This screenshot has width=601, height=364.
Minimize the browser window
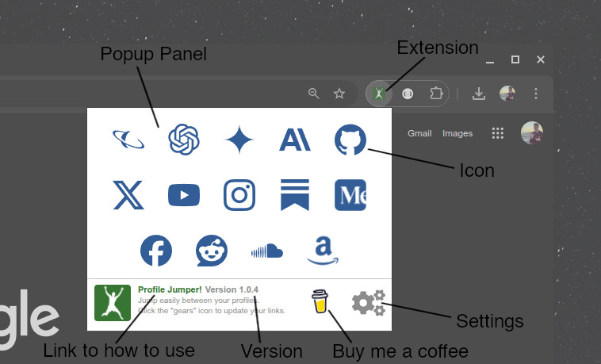point(490,61)
